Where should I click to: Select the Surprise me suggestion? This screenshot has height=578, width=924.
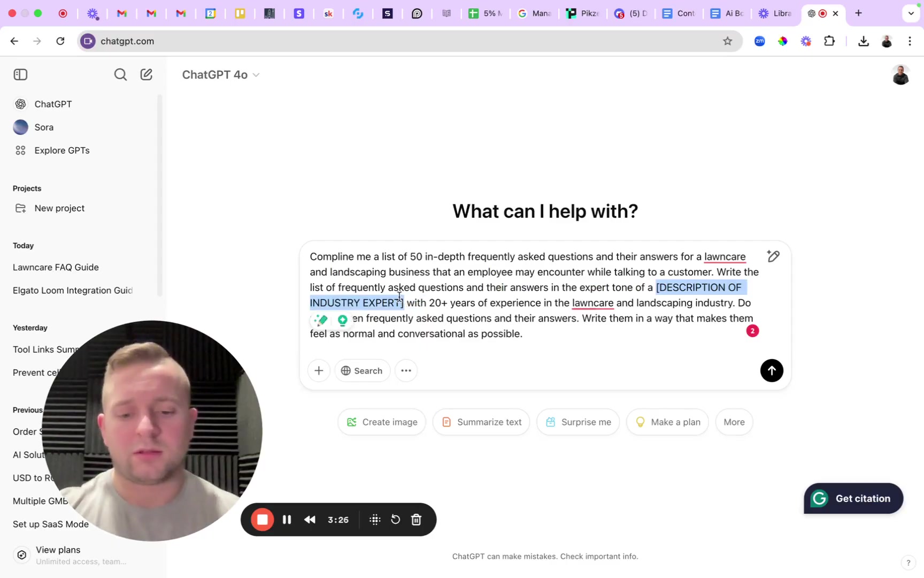coord(578,422)
